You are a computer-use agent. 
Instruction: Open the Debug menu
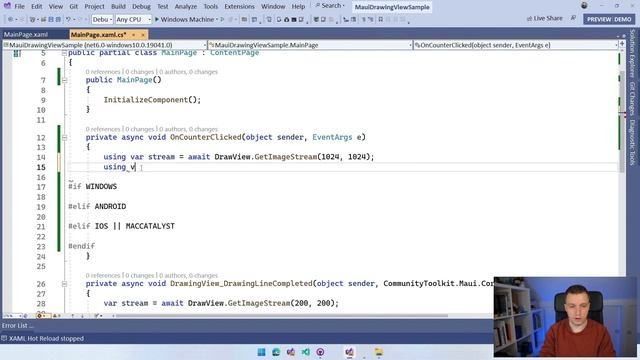click(x=141, y=6)
